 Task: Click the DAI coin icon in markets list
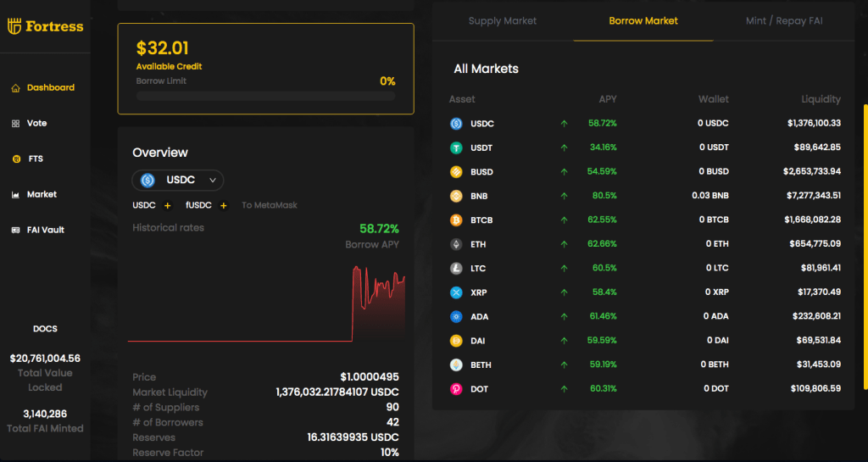456,341
